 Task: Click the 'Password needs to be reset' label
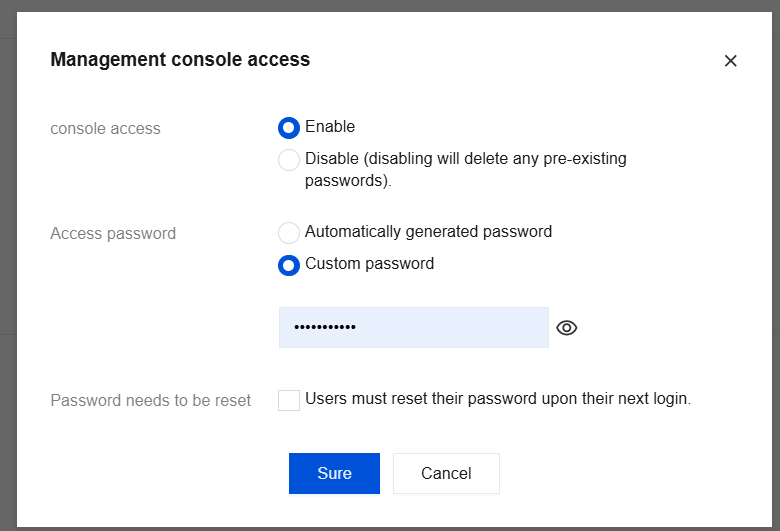tap(150, 401)
